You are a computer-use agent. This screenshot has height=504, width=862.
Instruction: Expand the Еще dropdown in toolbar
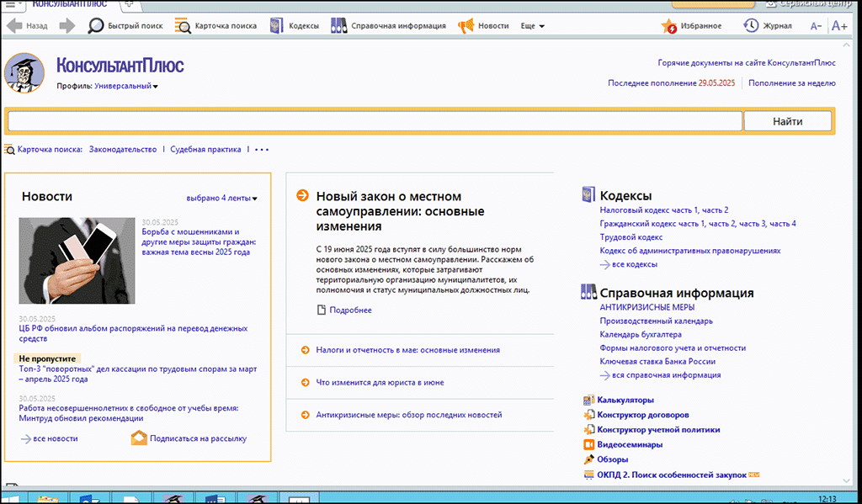533,26
